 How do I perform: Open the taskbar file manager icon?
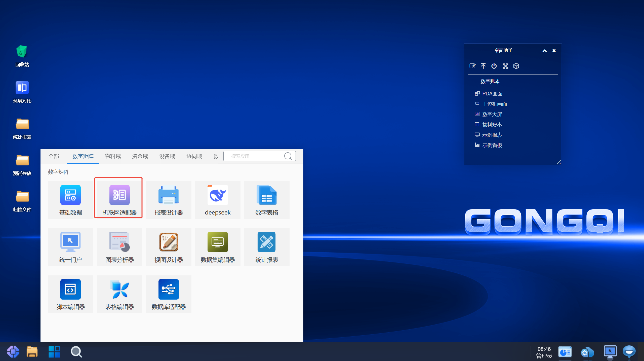(32, 351)
